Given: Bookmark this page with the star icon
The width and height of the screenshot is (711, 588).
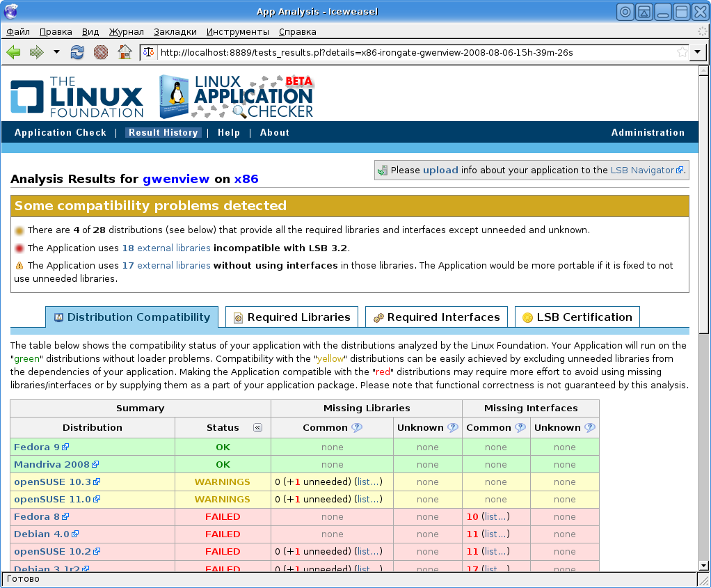Looking at the screenshot, I should click(682, 52).
